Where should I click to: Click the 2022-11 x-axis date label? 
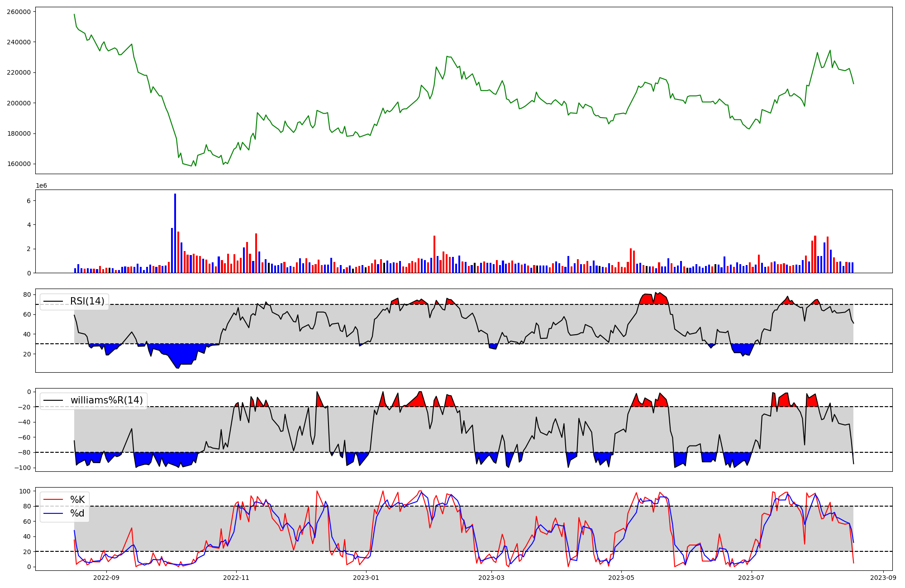[x=236, y=578]
